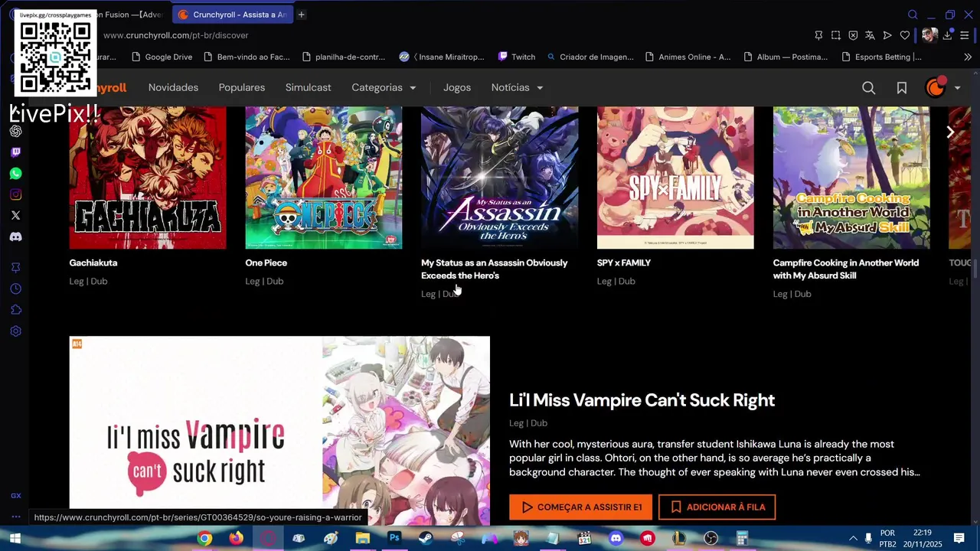Open the taskbar clock and date
This screenshot has height=551, width=980.
click(x=922, y=539)
